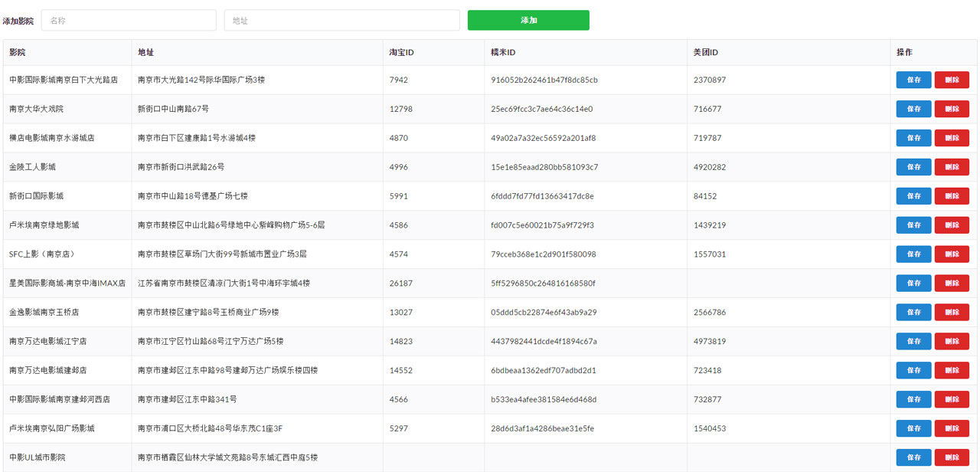Click the 名称 input field
The width and height of the screenshot is (980, 472).
(x=129, y=21)
